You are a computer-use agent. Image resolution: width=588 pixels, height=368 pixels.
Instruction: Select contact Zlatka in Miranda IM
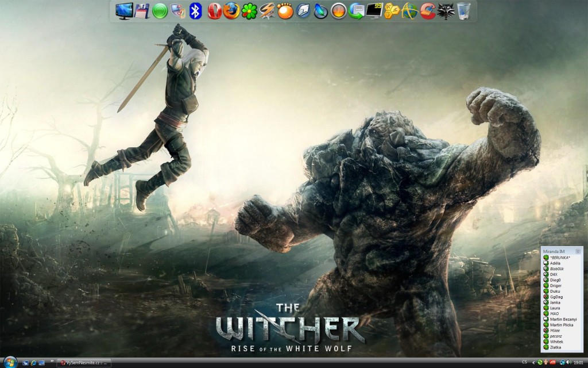click(x=562, y=347)
